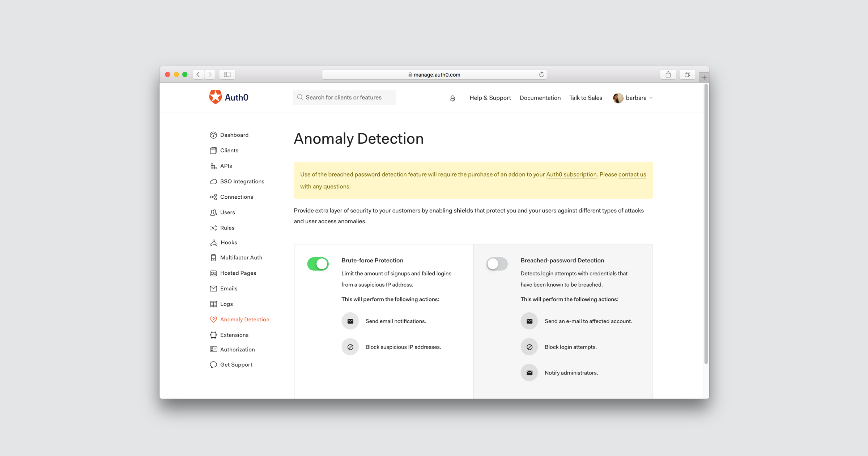
Task: Open the Hosted Pages section
Action: click(238, 273)
